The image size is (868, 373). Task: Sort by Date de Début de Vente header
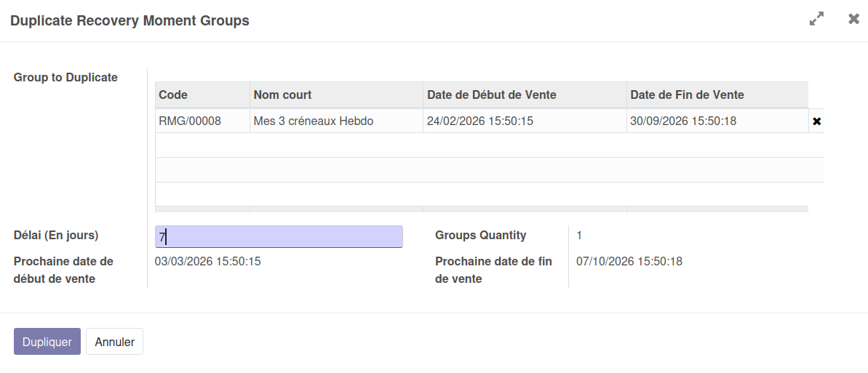[492, 95]
